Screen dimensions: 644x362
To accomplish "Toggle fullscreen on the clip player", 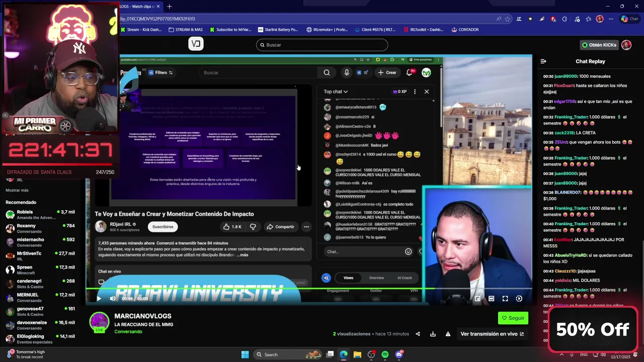I will [x=505, y=299].
